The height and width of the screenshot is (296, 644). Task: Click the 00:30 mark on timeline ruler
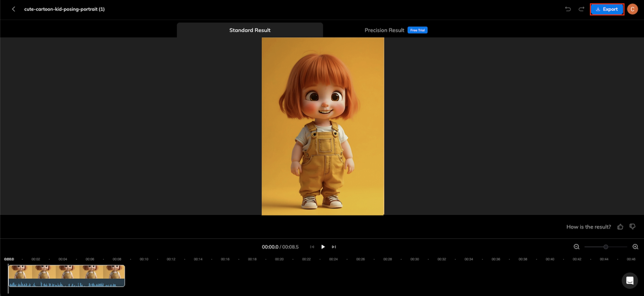click(x=414, y=259)
